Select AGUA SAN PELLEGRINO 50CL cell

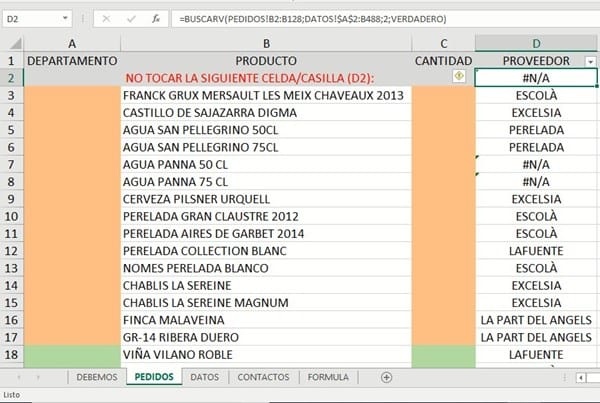tap(266, 130)
